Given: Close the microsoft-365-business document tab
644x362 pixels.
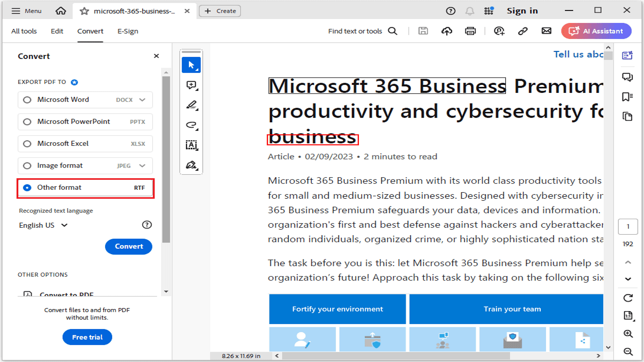Looking at the screenshot, I should [187, 11].
